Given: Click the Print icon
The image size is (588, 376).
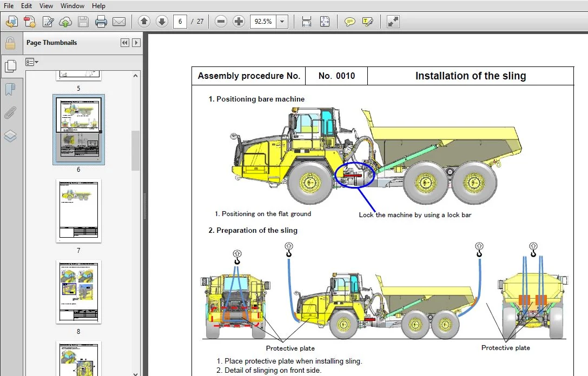Looking at the screenshot, I should pyautogui.click(x=101, y=22).
